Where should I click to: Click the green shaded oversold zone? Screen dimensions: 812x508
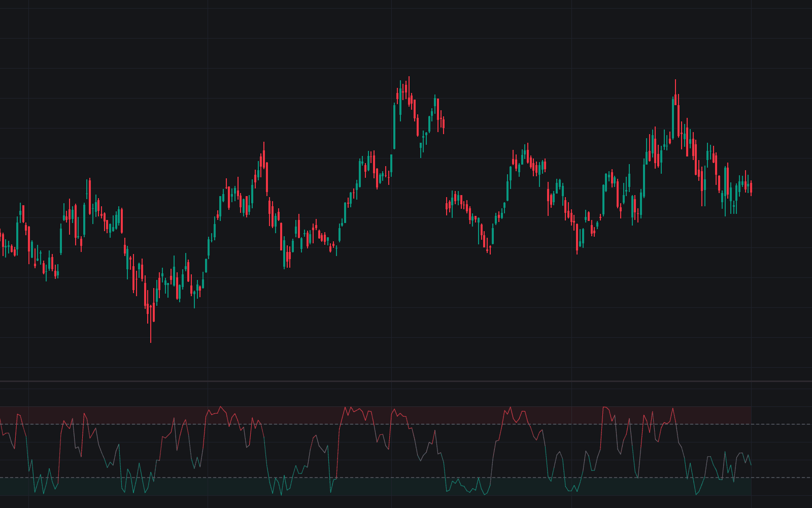click(376, 487)
